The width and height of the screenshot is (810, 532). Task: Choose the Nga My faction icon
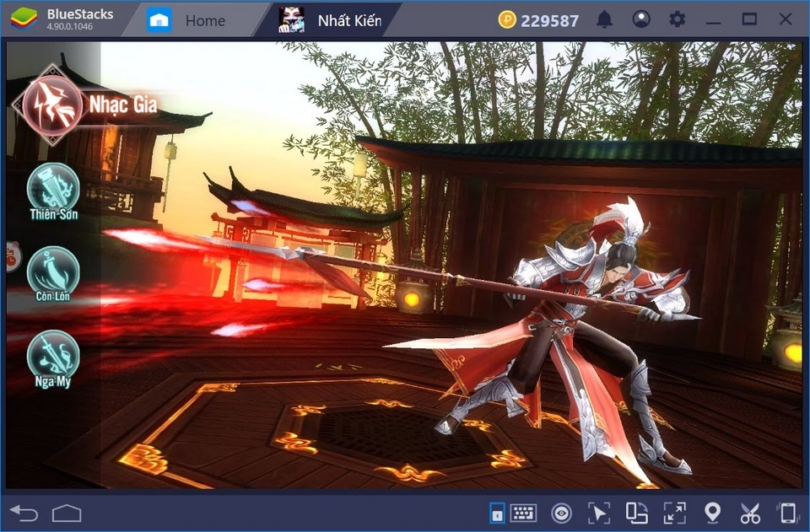coord(53,356)
